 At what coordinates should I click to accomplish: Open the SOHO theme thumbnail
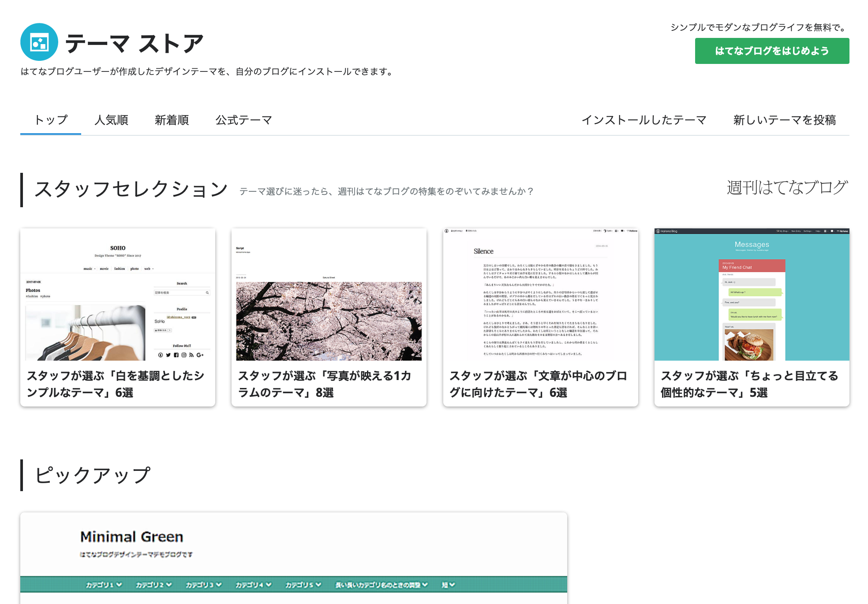coord(118,295)
